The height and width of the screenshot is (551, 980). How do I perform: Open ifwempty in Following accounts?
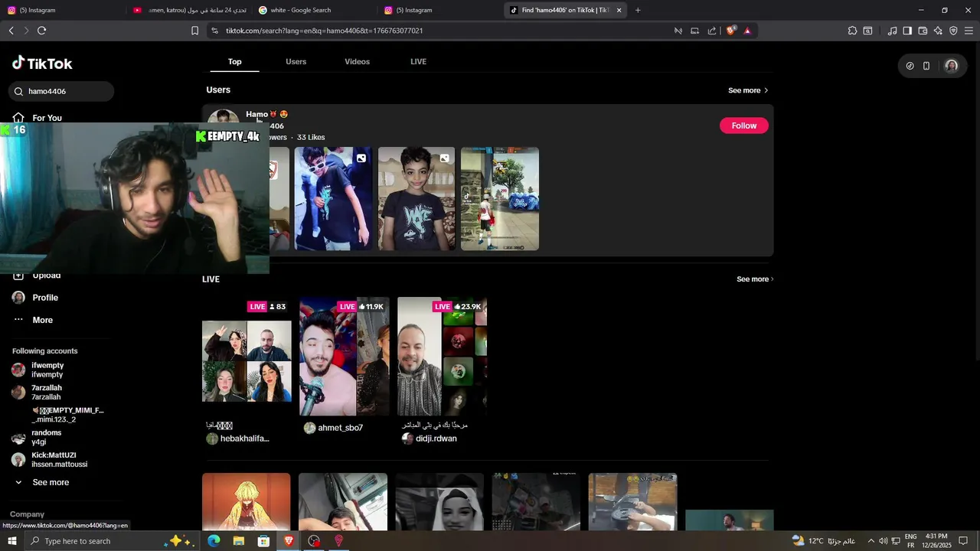coord(47,370)
